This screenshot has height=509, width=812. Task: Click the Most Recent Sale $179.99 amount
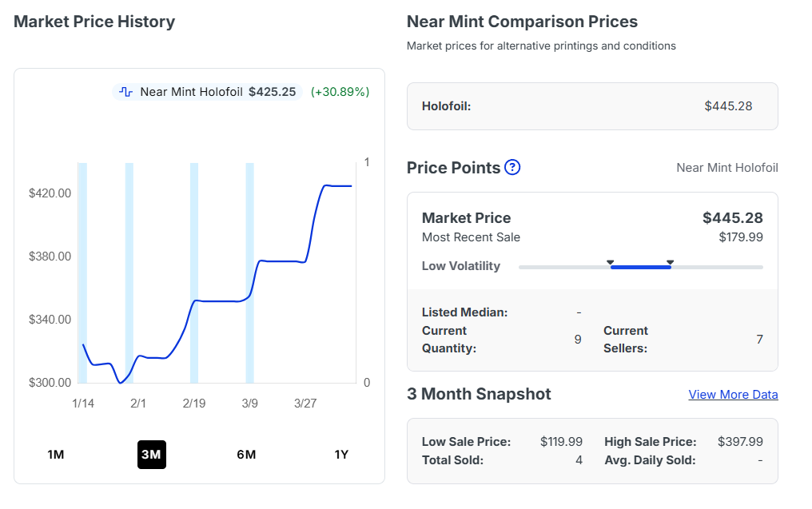coord(740,237)
